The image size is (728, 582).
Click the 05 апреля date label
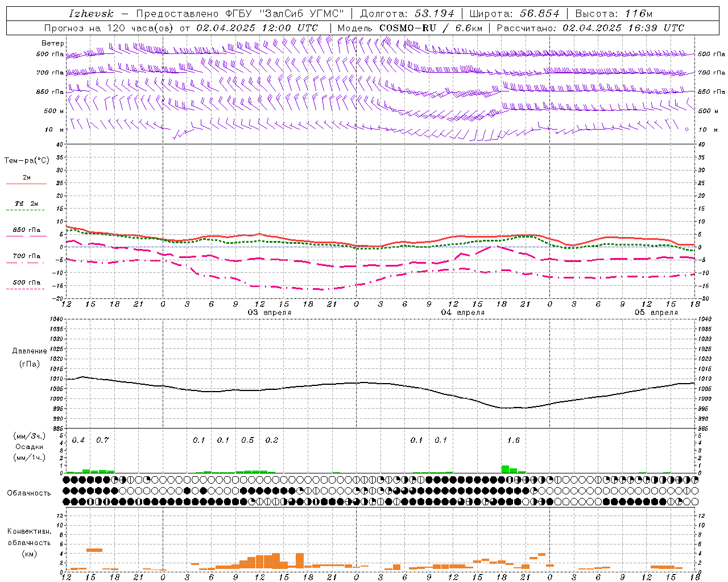[656, 313]
